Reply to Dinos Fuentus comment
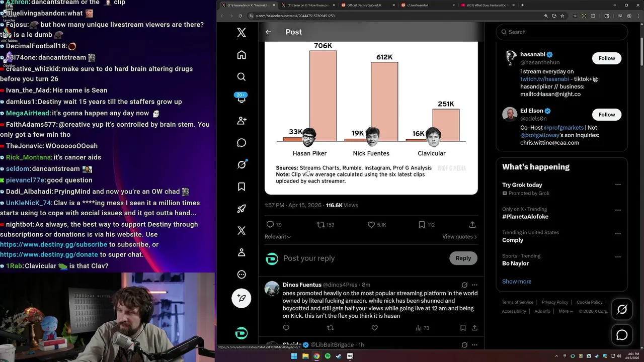This screenshot has height=362, width=644. coord(286,328)
